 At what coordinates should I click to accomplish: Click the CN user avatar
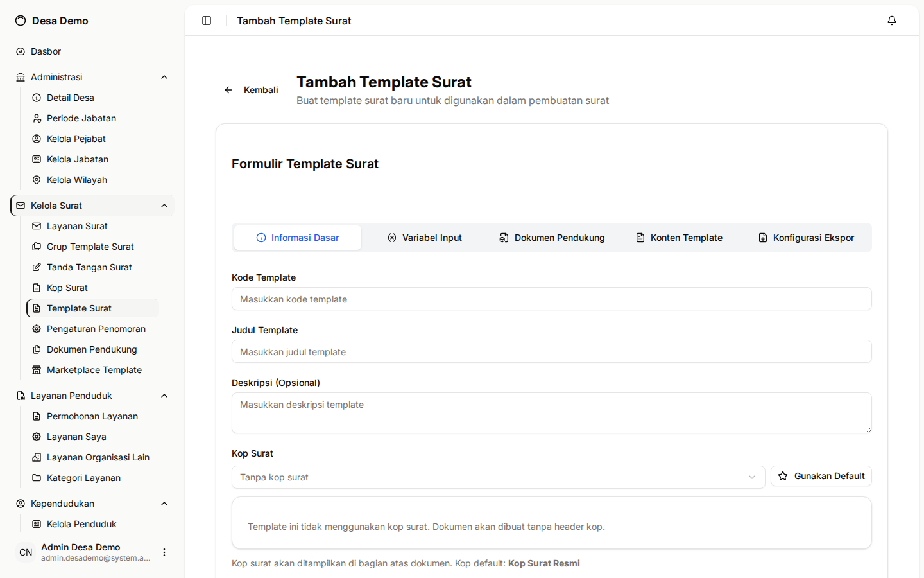(x=26, y=552)
